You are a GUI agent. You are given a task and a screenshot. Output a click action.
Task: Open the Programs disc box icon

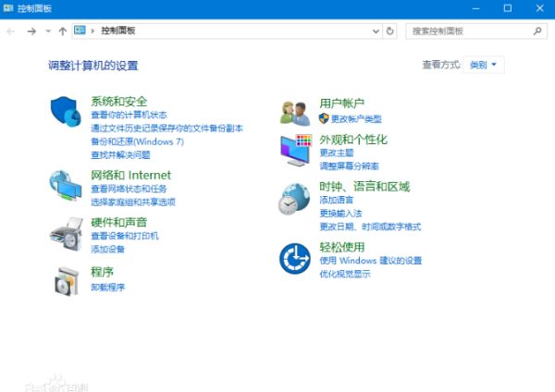click(67, 281)
